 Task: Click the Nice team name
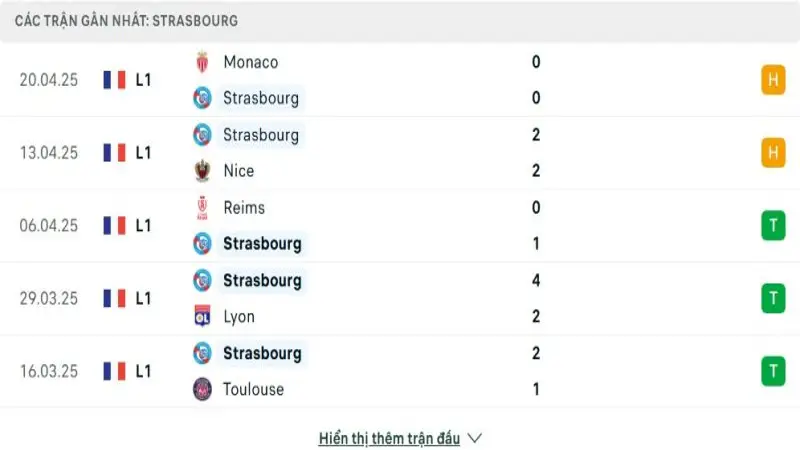point(238,171)
